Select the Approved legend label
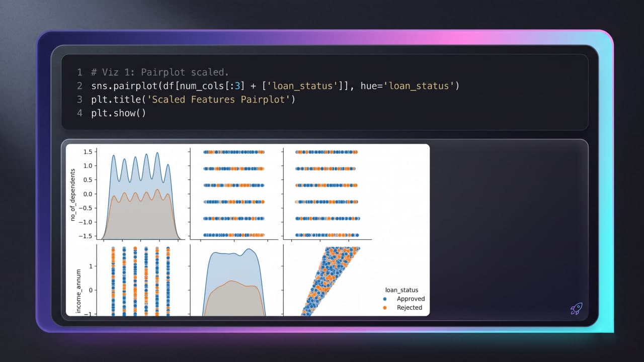Screen dimensions: 644x362 tap(411, 299)
